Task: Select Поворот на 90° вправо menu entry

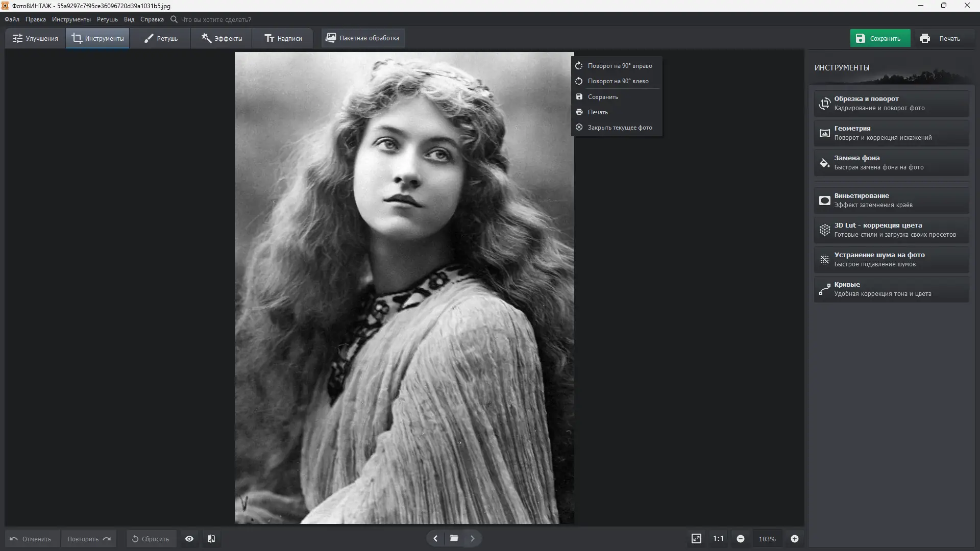Action: click(x=619, y=66)
